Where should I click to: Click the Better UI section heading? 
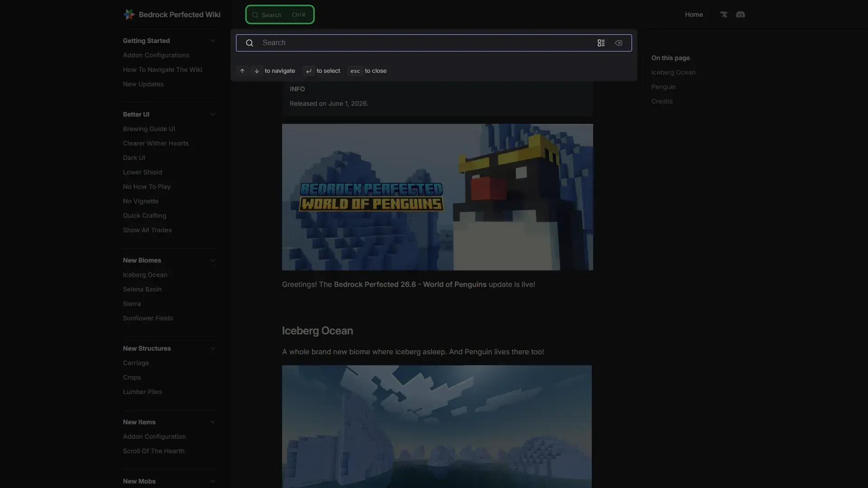136,114
